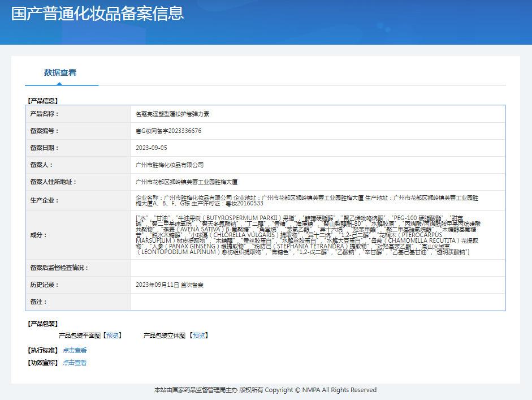Click the 【产品包装】 section heading
This screenshot has width=532, height=400.
43,324
